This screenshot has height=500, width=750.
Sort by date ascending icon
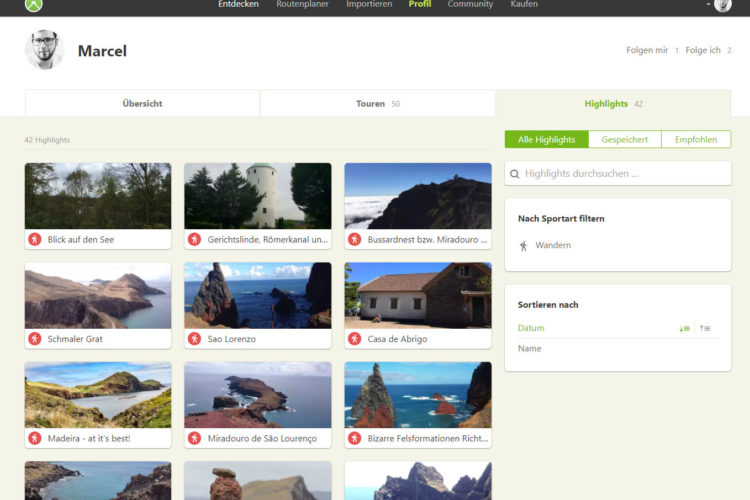coord(705,328)
